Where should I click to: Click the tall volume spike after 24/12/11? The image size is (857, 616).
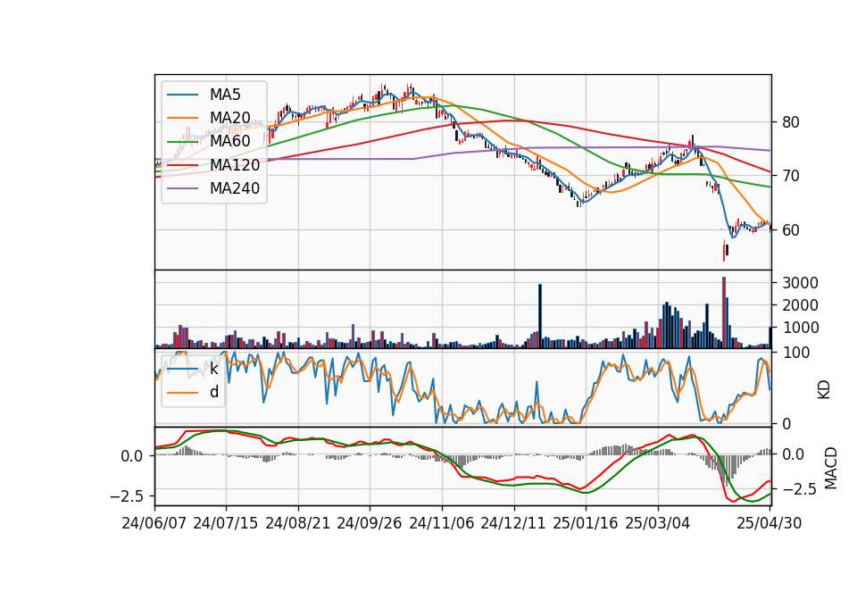coord(540,316)
